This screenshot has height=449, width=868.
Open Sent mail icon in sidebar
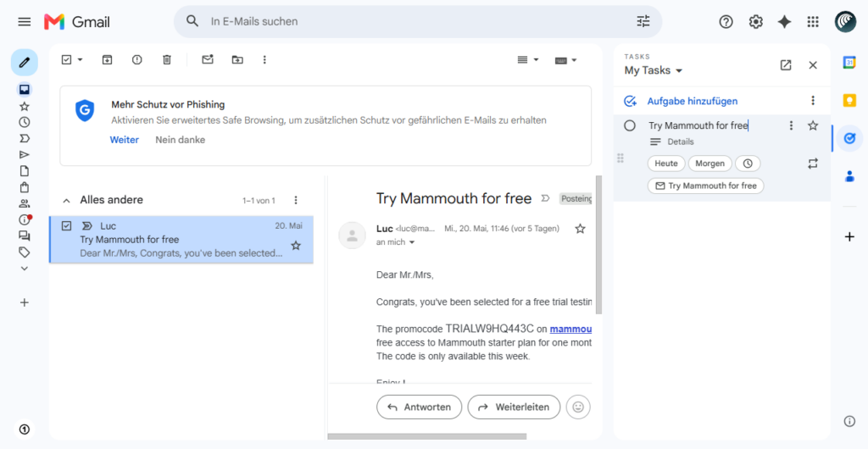tap(25, 155)
